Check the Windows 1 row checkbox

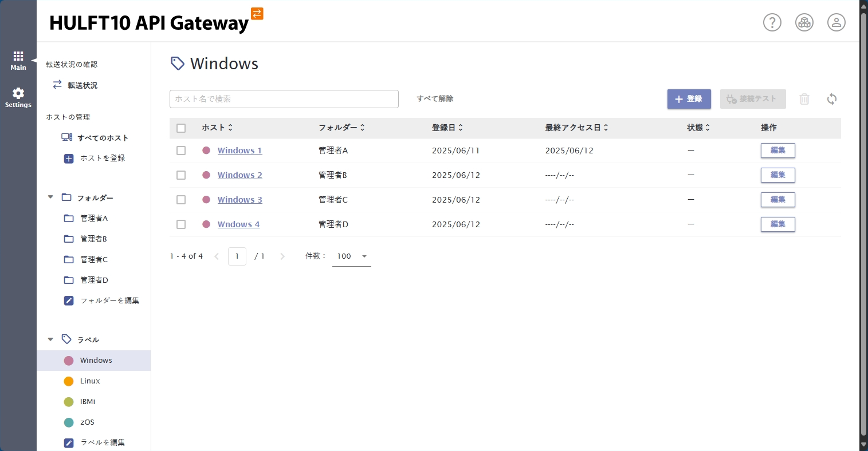tap(181, 151)
